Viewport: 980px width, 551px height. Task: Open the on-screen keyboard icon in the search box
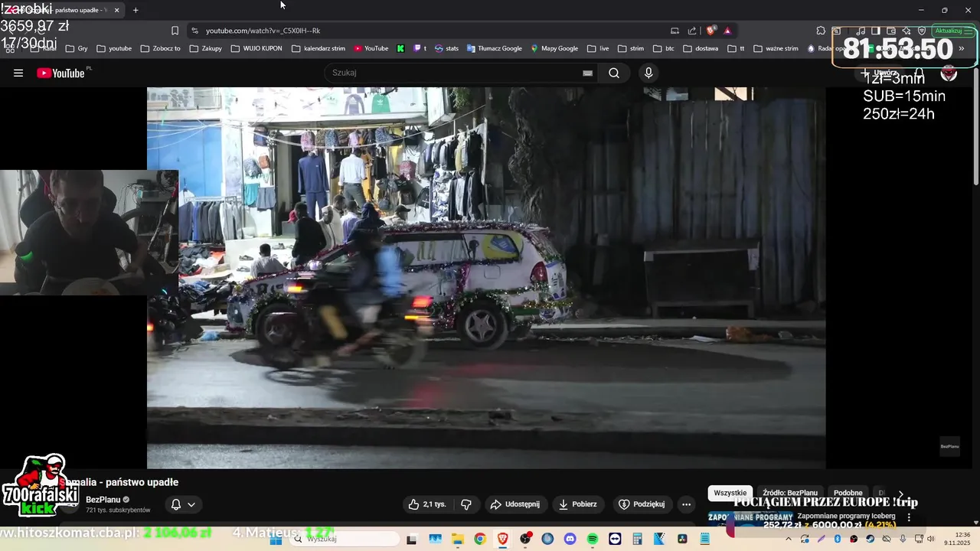click(587, 73)
